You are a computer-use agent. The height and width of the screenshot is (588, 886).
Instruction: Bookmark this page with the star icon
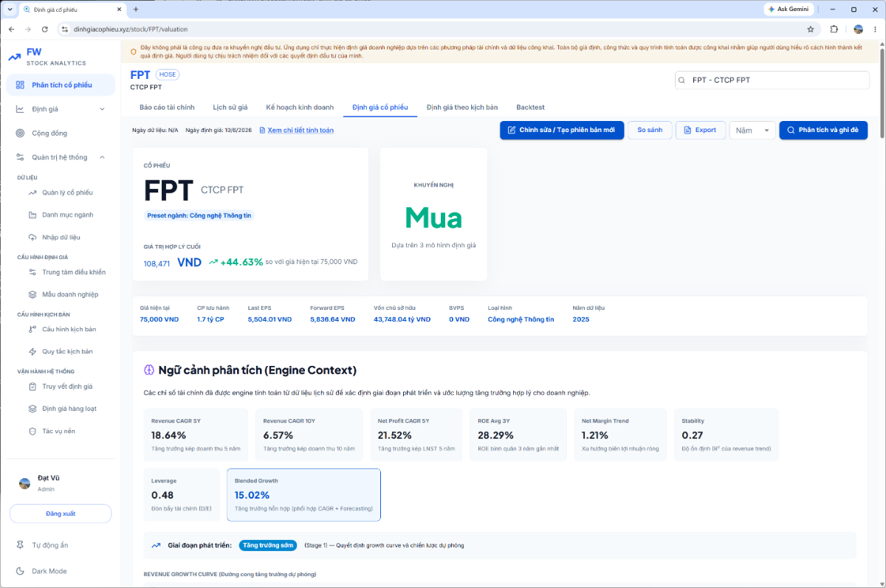point(811,30)
